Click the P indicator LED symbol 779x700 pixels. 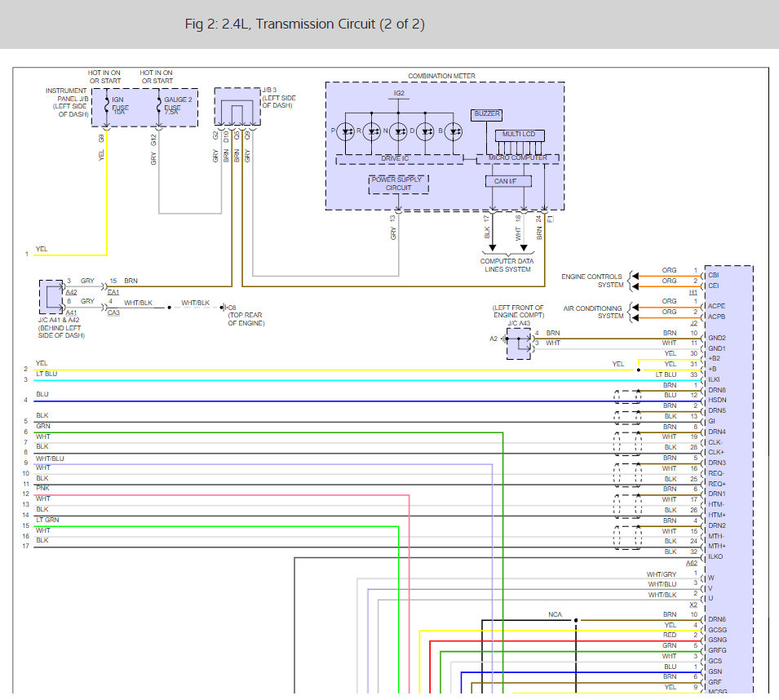point(346,131)
